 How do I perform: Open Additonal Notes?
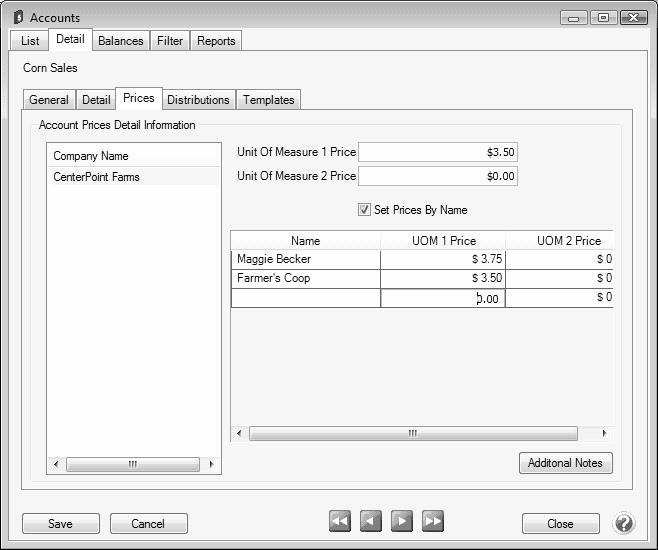click(x=565, y=463)
